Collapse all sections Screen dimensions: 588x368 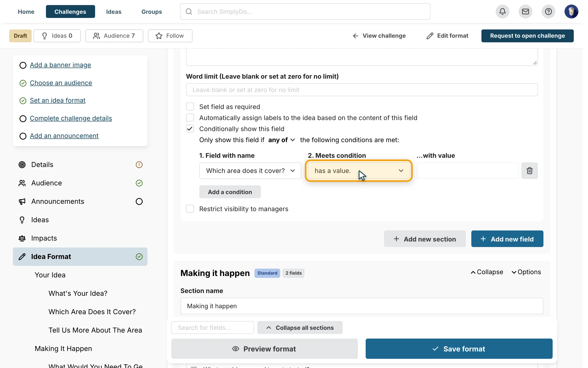[300, 328]
